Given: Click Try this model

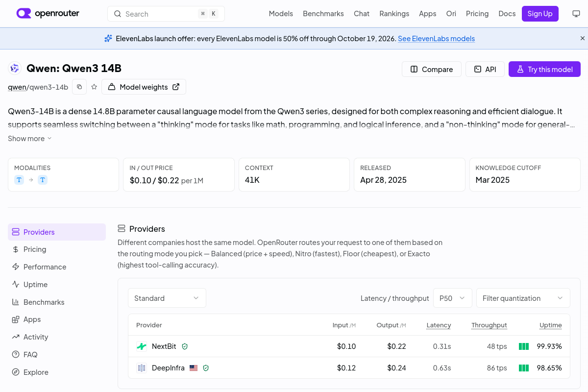Looking at the screenshot, I should click(544, 69).
